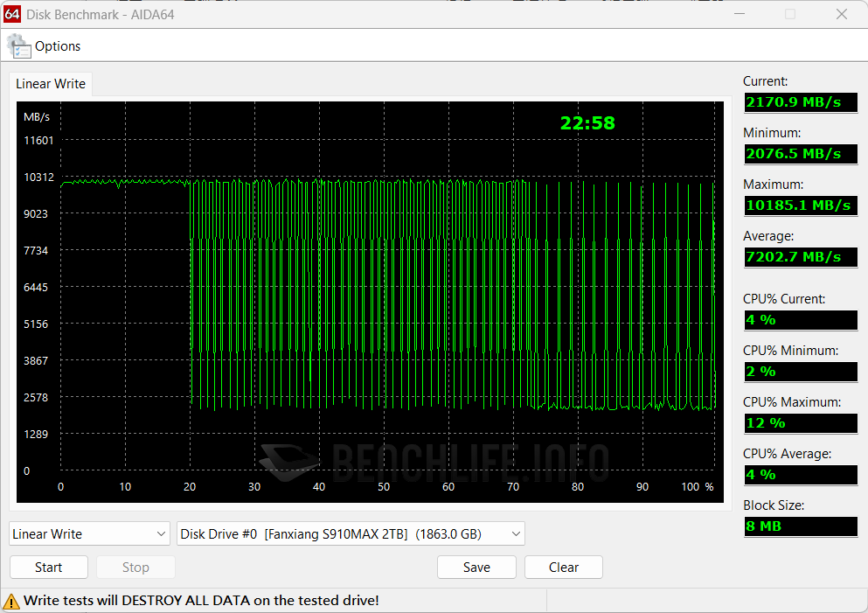Click the Save button
This screenshot has height=613, width=868.
[476, 567]
